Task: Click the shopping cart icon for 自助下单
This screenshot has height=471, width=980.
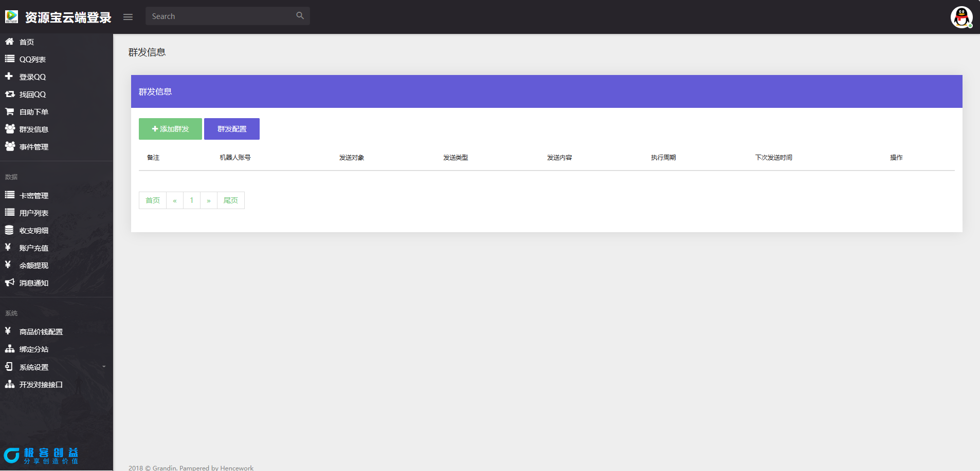Action: tap(9, 111)
